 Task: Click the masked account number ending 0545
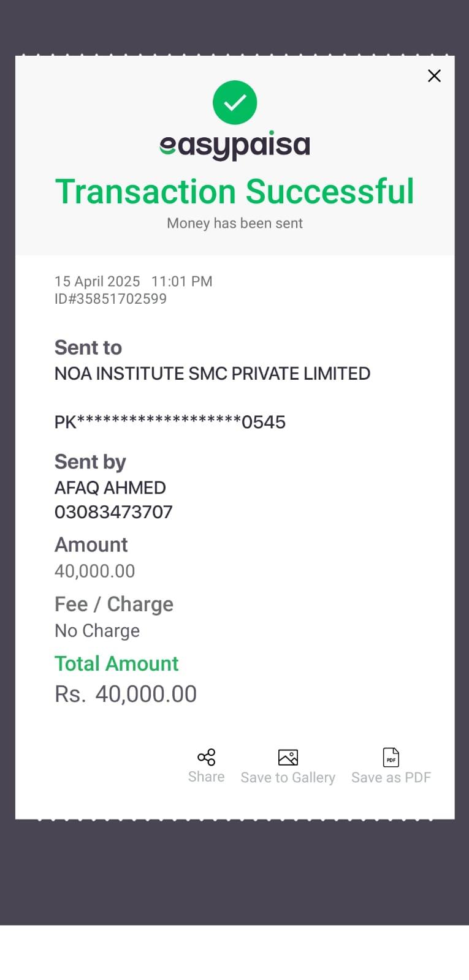coord(170,422)
